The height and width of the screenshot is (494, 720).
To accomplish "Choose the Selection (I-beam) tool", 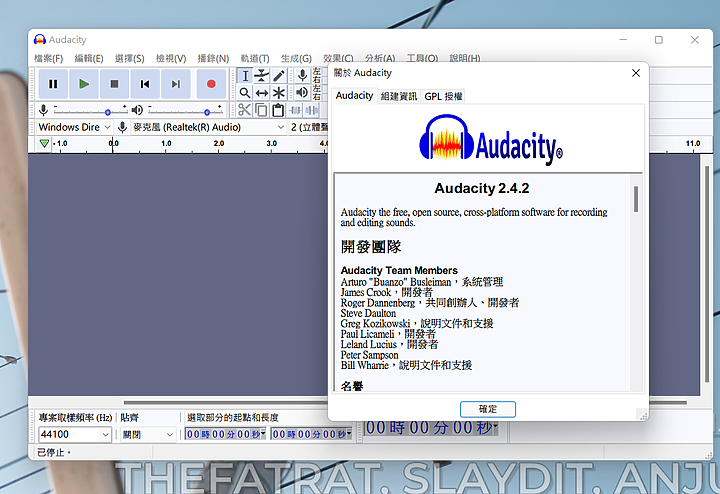I will pos(245,76).
